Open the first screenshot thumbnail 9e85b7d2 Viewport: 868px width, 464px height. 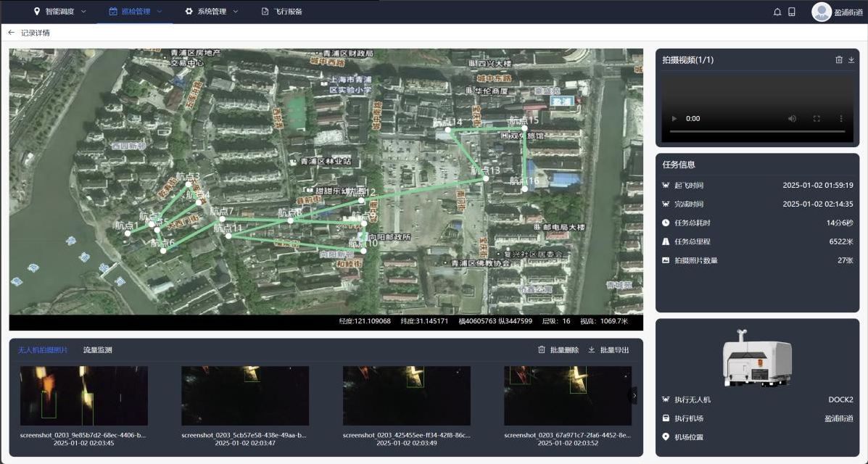click(84, 395)
